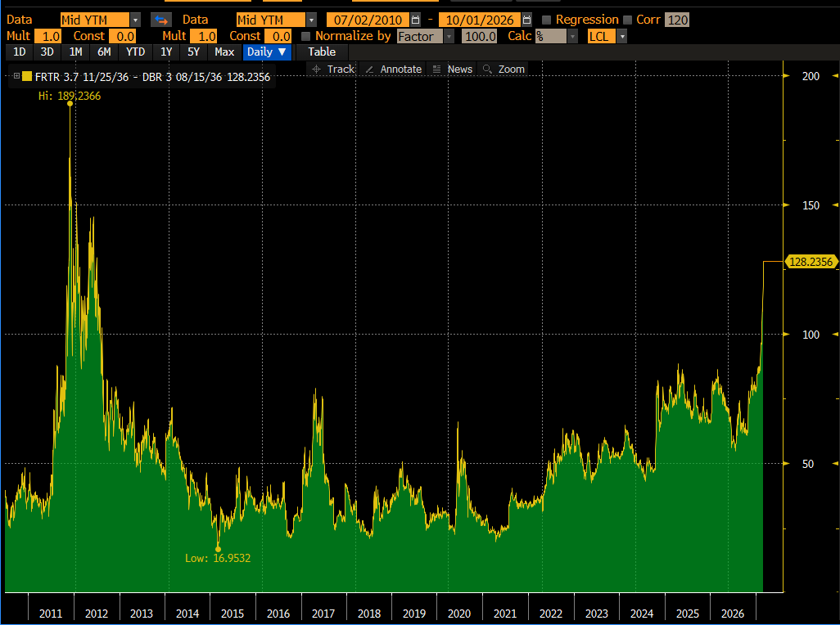The image size is (840, 625).
Task: Open the start date calendar picker icon
Action: 415,20
